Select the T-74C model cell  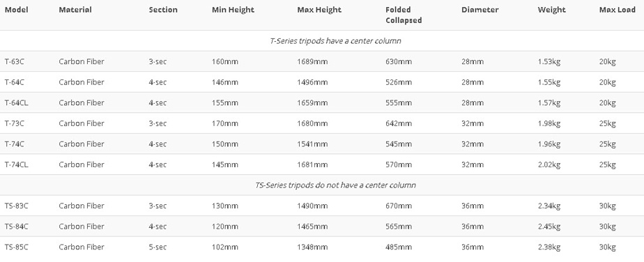pyautogui.click(x=15, y=144)
